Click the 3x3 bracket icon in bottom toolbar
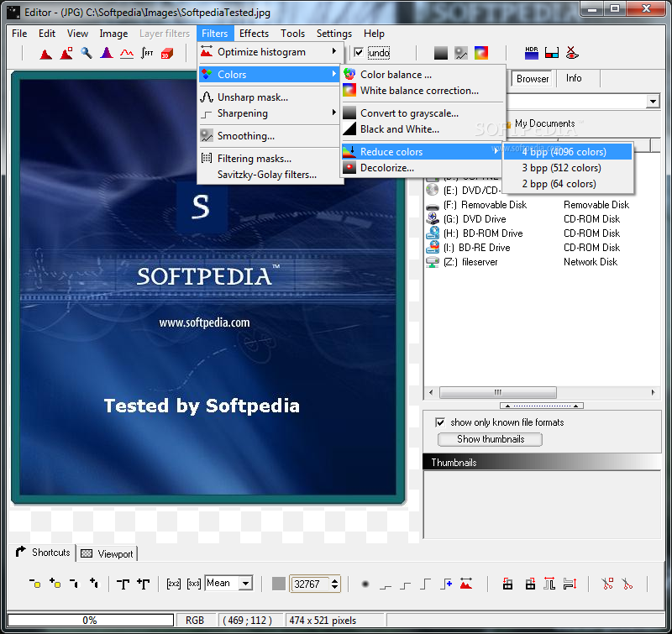Viewport: 672px width, 634px height. coord(194,584)
